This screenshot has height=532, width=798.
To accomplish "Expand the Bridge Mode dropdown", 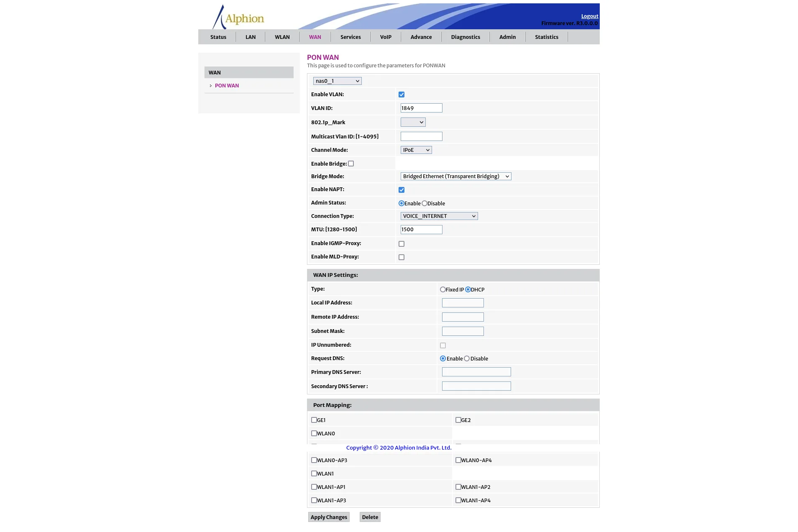I will [x=456, y=176].
